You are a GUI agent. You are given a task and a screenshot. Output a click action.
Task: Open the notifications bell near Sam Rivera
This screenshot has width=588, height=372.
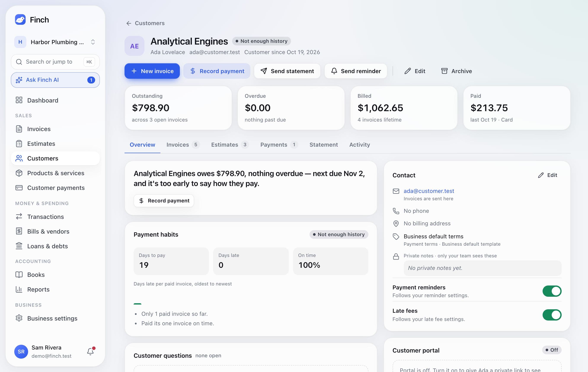tap(90, 351)
